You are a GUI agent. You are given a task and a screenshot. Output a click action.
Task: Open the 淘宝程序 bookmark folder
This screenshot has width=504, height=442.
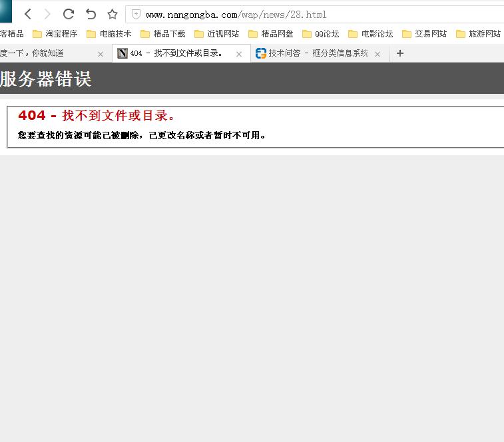(55, 34)
